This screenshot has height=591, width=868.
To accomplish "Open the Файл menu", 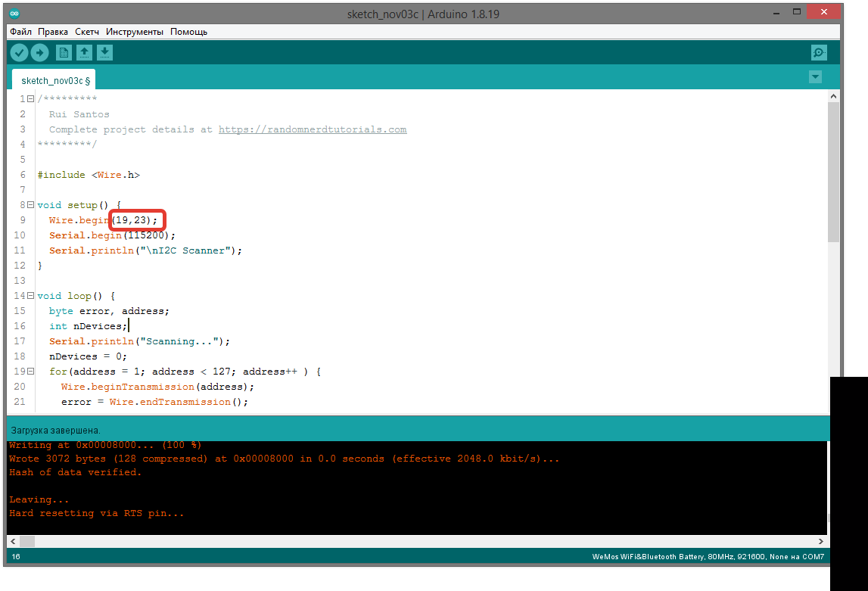I will click(20, 32).
